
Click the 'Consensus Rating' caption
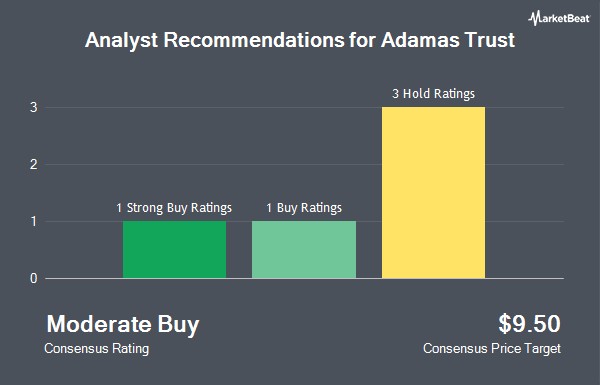(96, 349)
